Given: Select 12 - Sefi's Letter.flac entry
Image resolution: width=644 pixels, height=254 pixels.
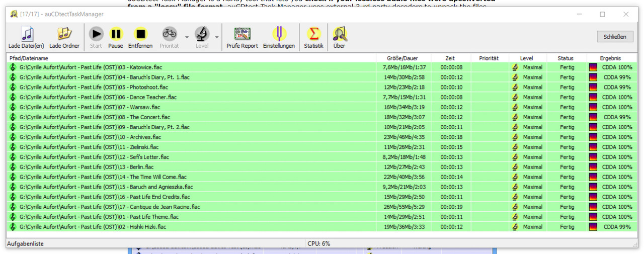Looking at the screenshot, I should tap(322, 157).
